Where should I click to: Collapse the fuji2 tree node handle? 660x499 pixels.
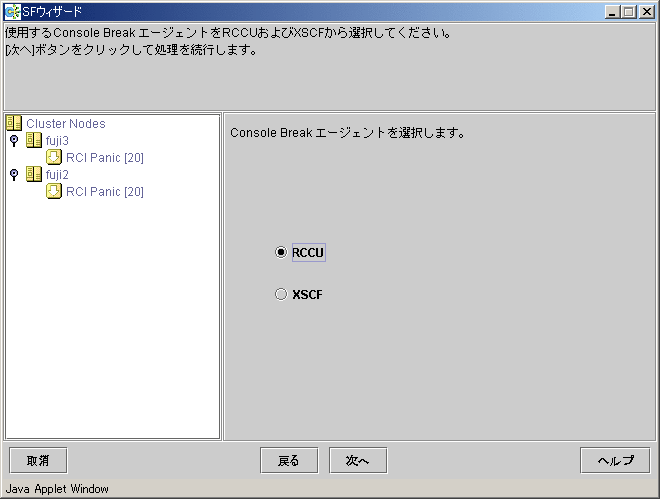tap(14, 174)
